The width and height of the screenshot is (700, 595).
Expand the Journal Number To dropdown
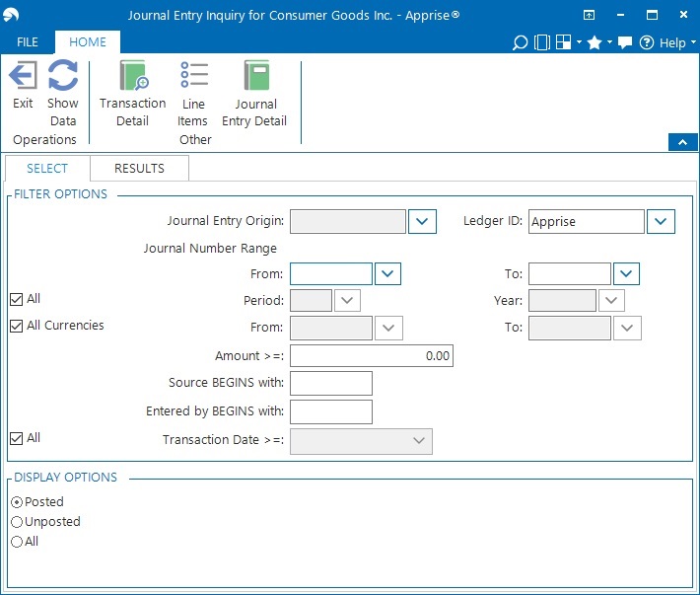click(626, 274)
